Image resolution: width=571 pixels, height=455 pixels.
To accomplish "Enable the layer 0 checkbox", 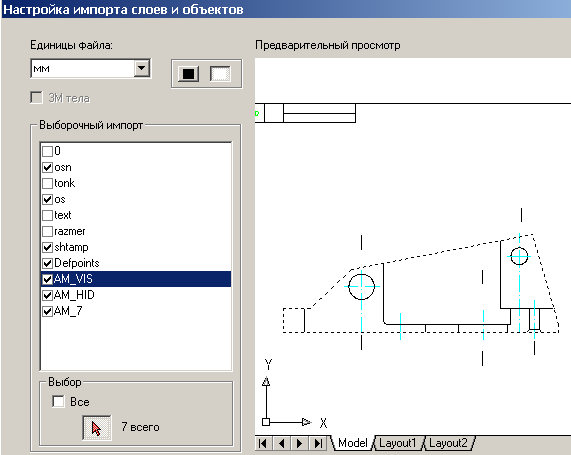I will coord(47,151).
